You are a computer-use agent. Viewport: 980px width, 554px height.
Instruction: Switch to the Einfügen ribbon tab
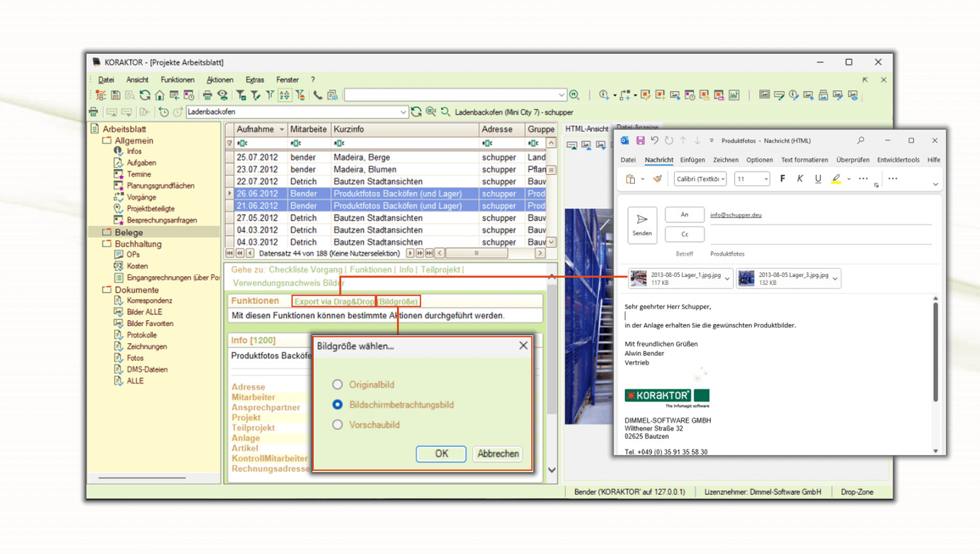click(x=692, y=160)
